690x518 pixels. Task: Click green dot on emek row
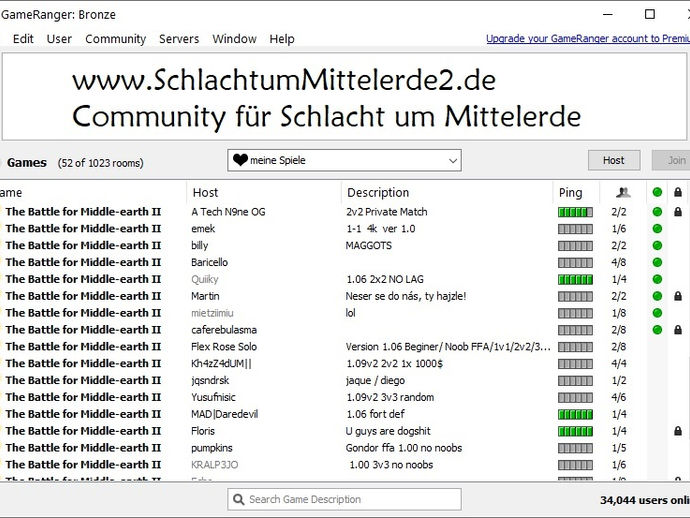click(657, 228)
